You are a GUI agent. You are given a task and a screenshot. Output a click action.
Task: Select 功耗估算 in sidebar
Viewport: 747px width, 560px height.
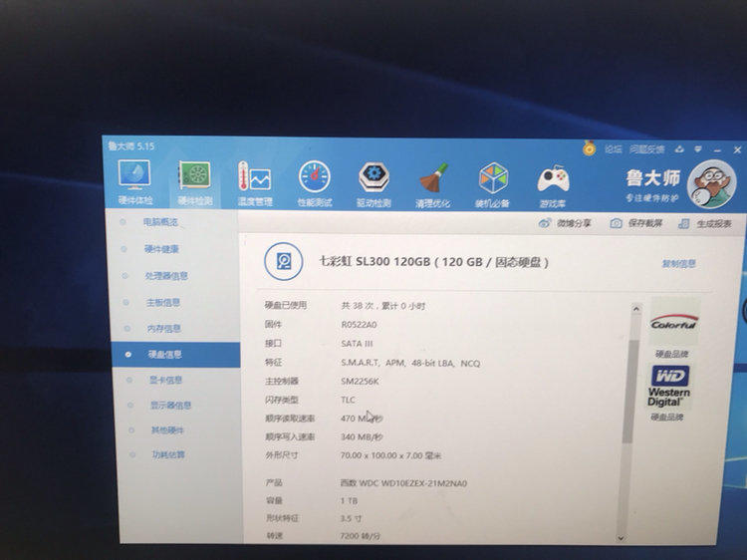click(168, 454)
